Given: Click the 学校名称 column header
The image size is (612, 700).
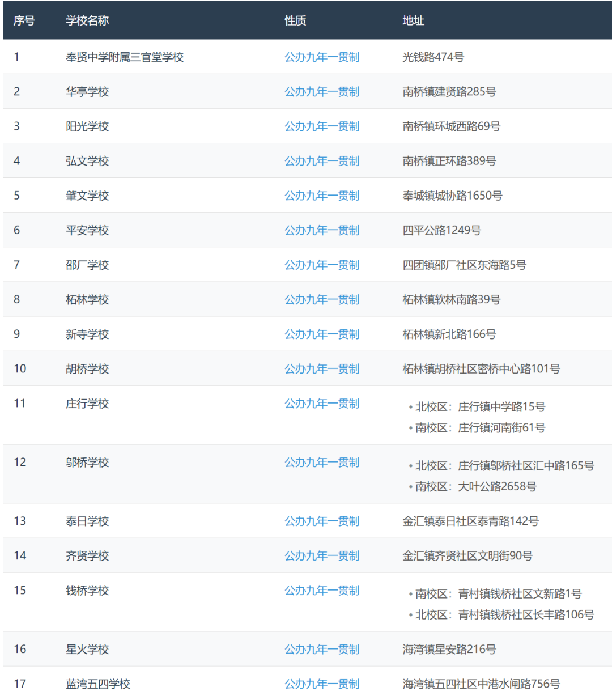Looking at the screenshot, I should click(87, 21).
